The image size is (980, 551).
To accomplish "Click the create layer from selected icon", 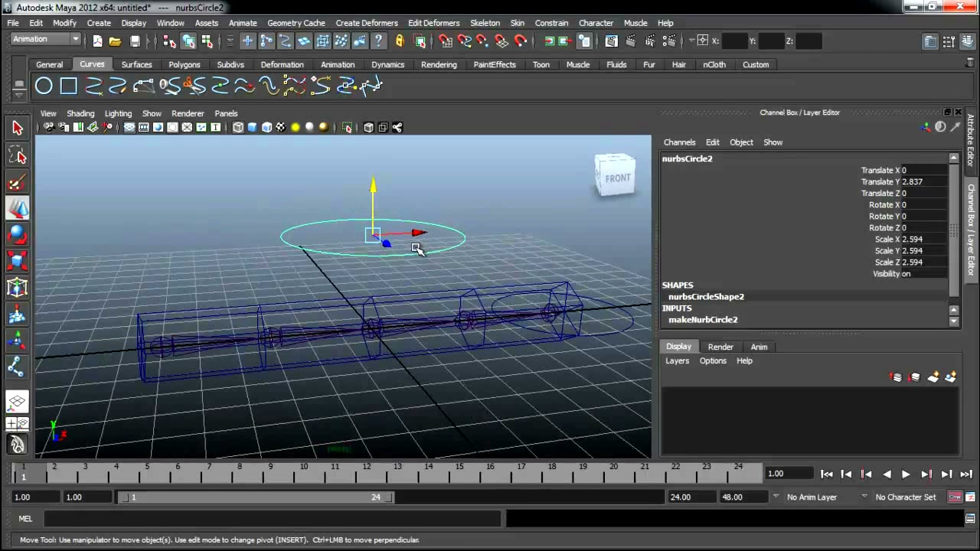I will pyautogui.click(x=951, y=377).
